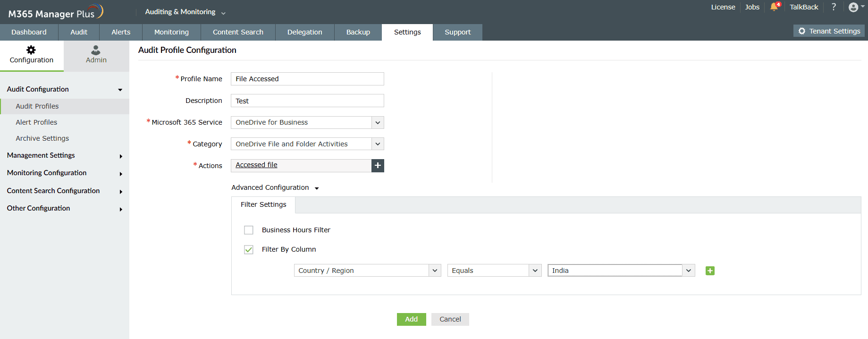Viewport: 868px width, 339px height.
Task: Open the Equals condition dropdown
Action: tap(494, 271)
